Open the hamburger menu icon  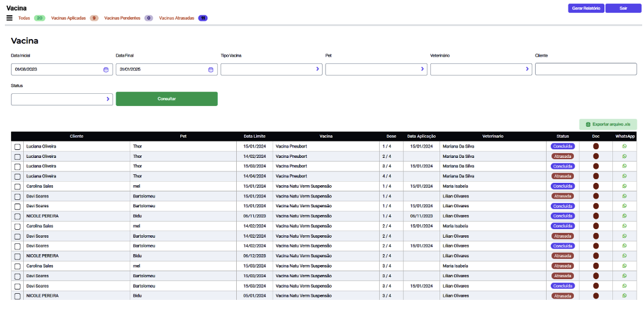coord(9,18)
